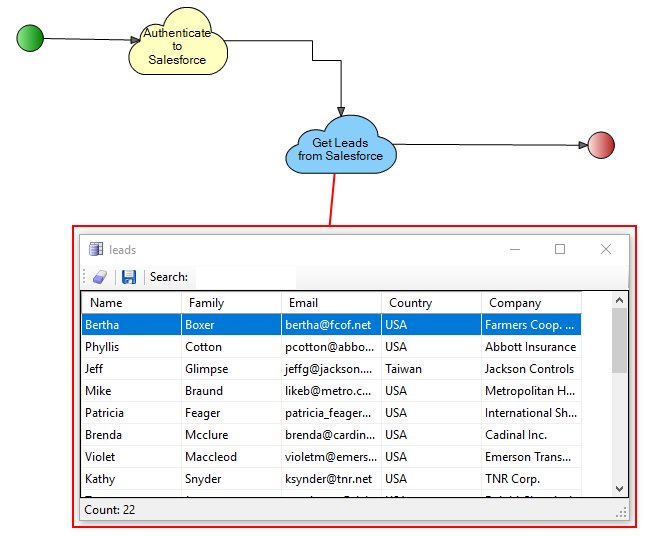Select the red end node
The image size is (646, 536).
(601, 145)
